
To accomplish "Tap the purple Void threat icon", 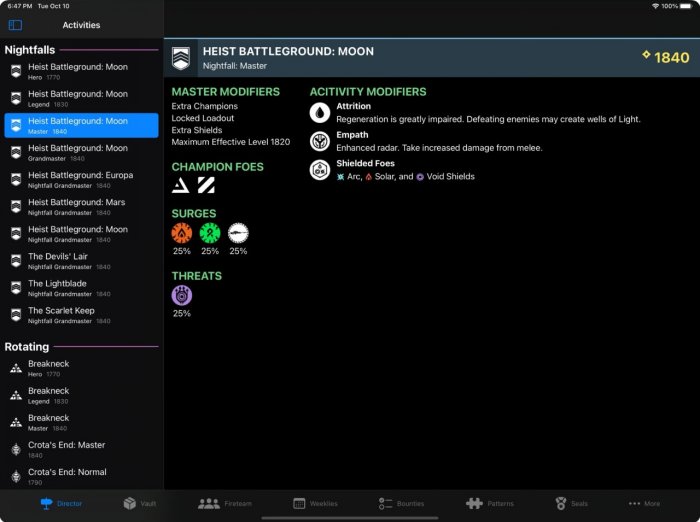I will point(181,295).
